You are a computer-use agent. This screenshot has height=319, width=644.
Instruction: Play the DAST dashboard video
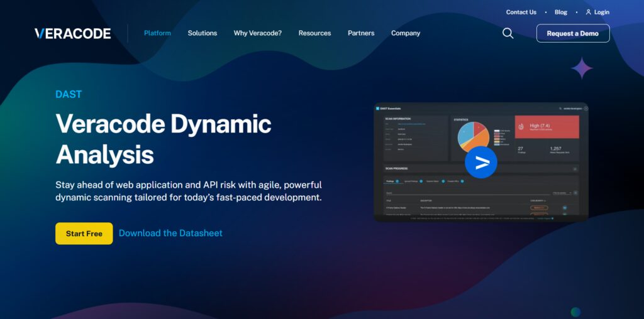tap(481, 162)
